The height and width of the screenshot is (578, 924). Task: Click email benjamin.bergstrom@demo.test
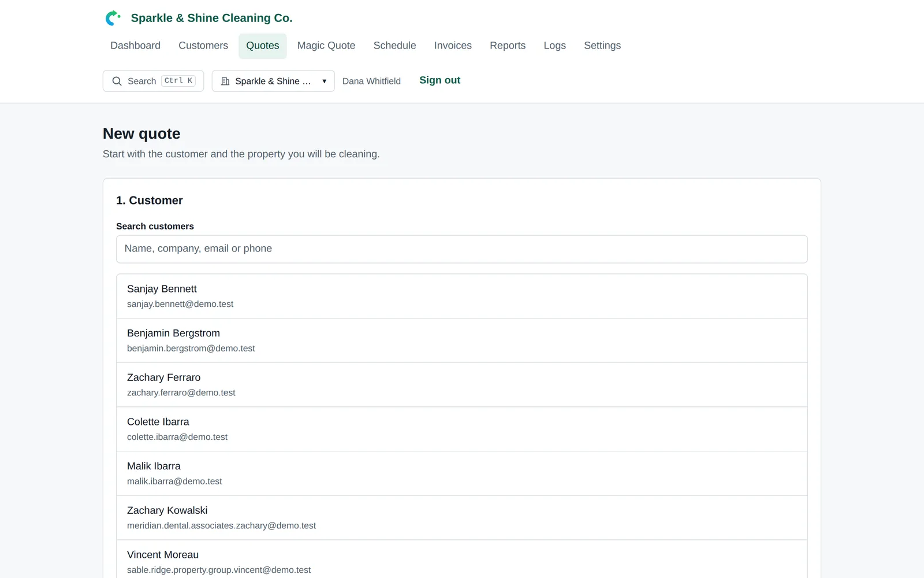[191, 349]
